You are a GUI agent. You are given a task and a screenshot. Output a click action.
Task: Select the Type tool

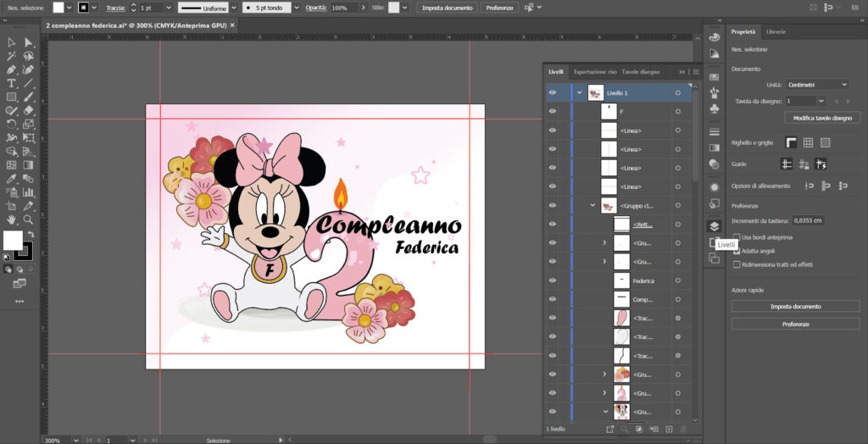[11, 83]
